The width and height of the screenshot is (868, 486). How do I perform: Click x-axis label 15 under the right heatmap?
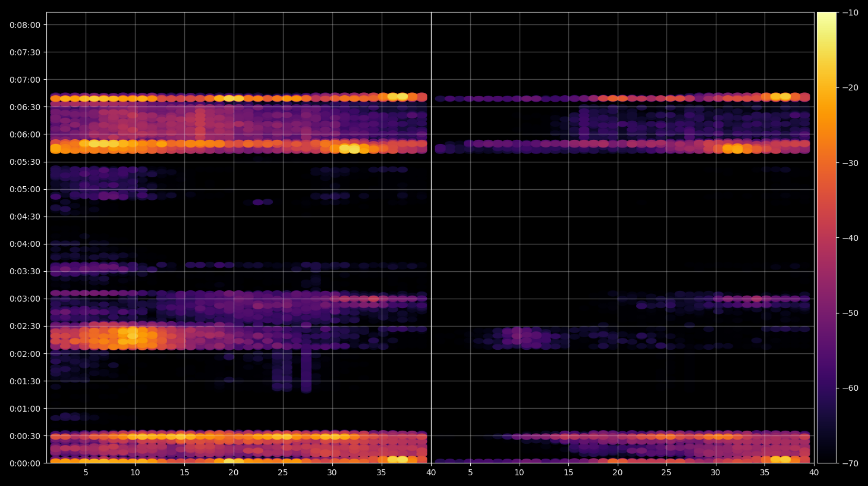569,473
